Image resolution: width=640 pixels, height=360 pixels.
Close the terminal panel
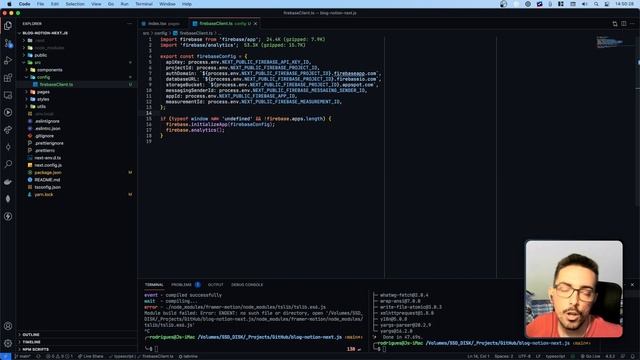632,284
